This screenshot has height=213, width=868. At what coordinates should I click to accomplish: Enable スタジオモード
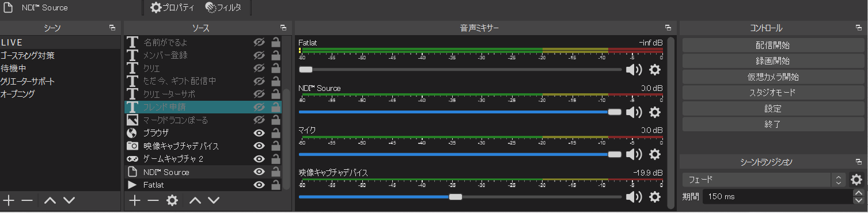(772, 92)
